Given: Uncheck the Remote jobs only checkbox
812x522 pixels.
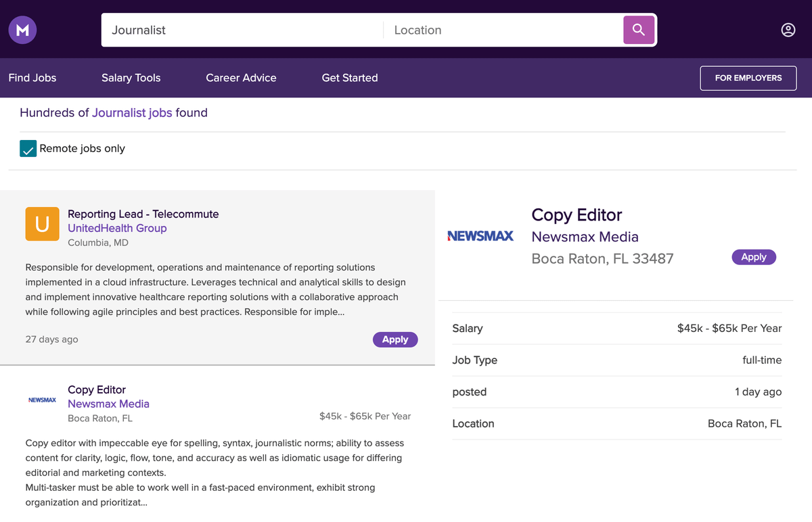Looking at the screenshot, I should (x=28, y=149).
